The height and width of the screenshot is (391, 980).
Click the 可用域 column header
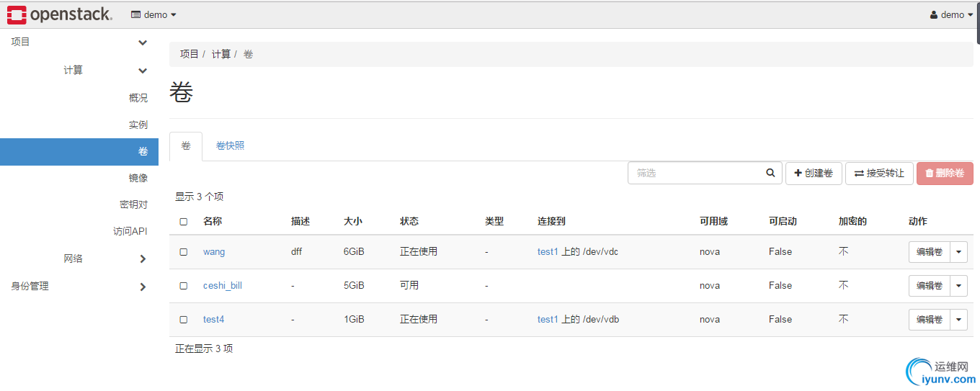tap(714, 222)
